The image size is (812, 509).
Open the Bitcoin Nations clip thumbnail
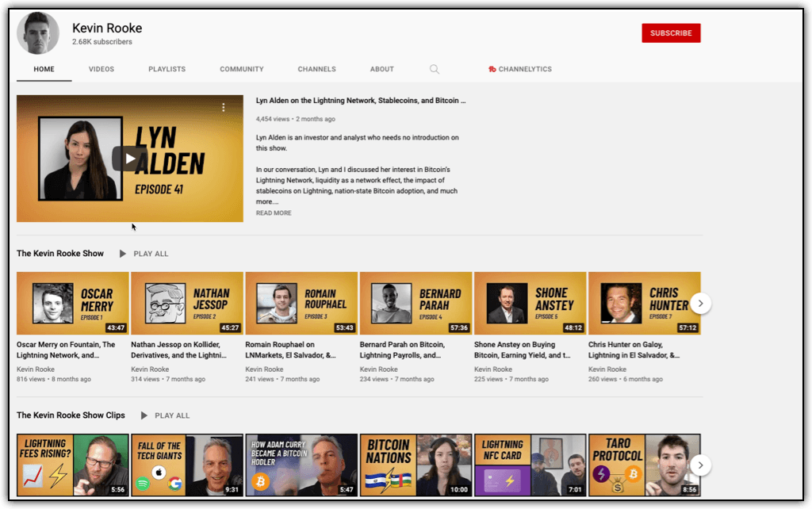click(416, 465)
